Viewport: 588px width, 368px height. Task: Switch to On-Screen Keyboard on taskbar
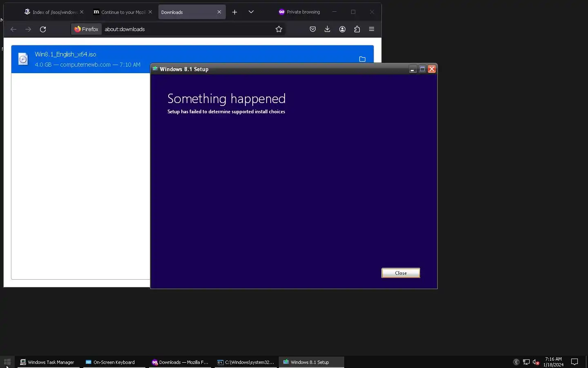(114, 362)
